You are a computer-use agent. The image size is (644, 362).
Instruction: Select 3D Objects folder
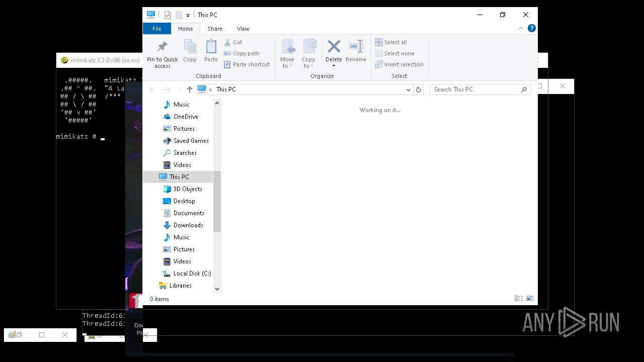188,189
